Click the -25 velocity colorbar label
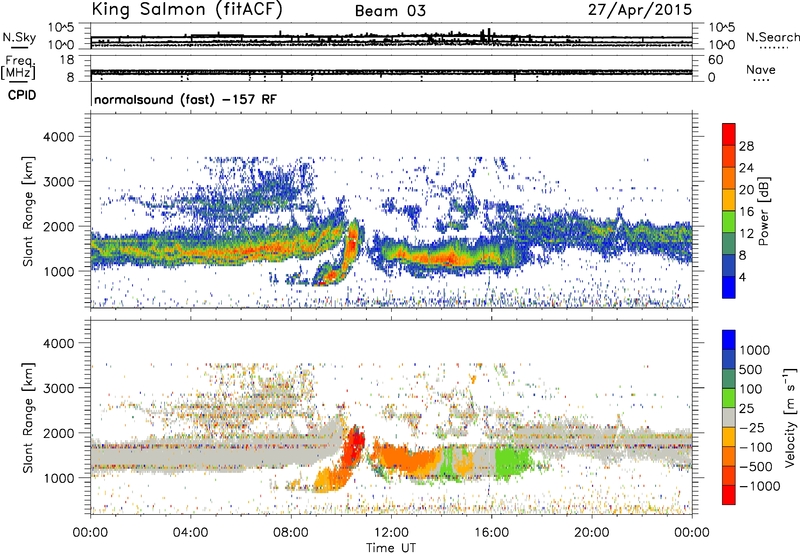 click(752, 428)
